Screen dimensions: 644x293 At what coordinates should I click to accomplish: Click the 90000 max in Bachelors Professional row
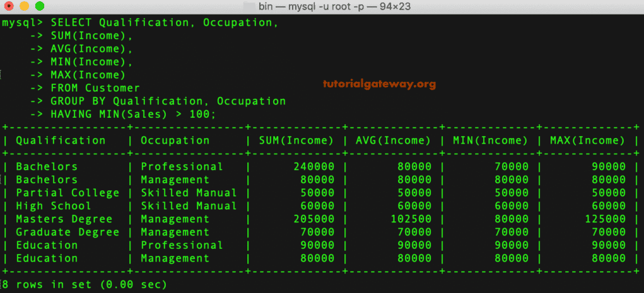pyautogui.click(x=608, y=166)
